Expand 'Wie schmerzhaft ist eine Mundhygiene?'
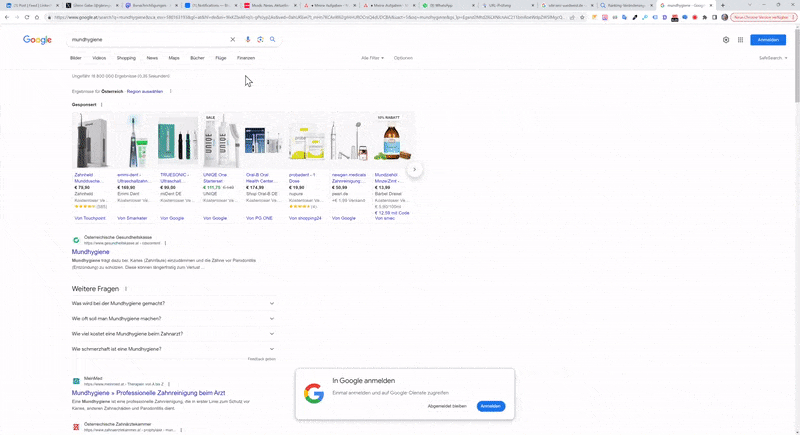The height and width of the screenshot is (435, 800). pyautogui.click(x=173, y=349)
